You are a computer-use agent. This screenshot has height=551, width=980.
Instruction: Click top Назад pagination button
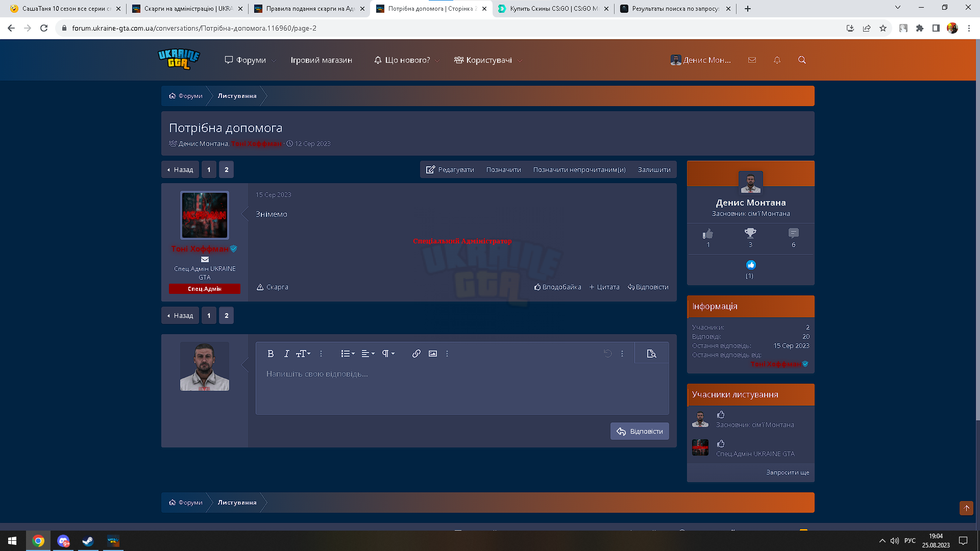[180, 170]
